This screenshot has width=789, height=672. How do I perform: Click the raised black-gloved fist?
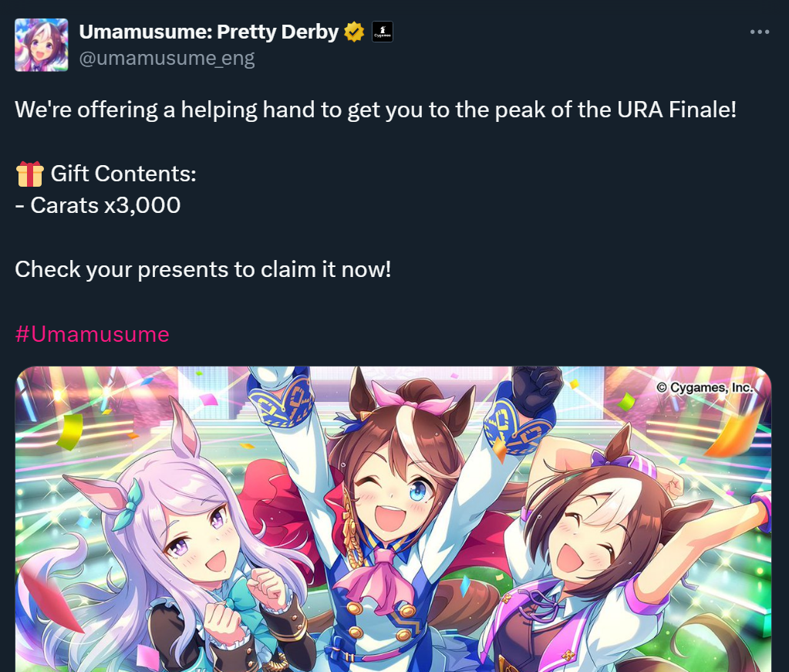[538, 390]
